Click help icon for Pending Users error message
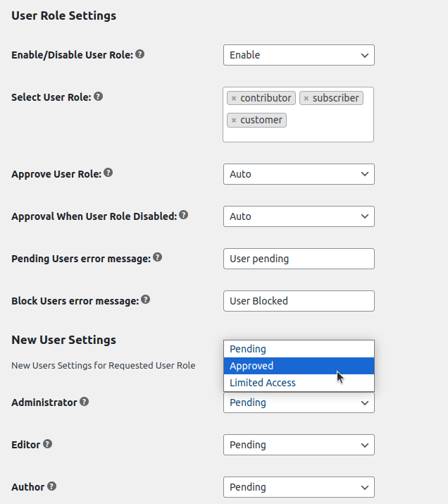 pyautogui.click(x=158, y=257)
